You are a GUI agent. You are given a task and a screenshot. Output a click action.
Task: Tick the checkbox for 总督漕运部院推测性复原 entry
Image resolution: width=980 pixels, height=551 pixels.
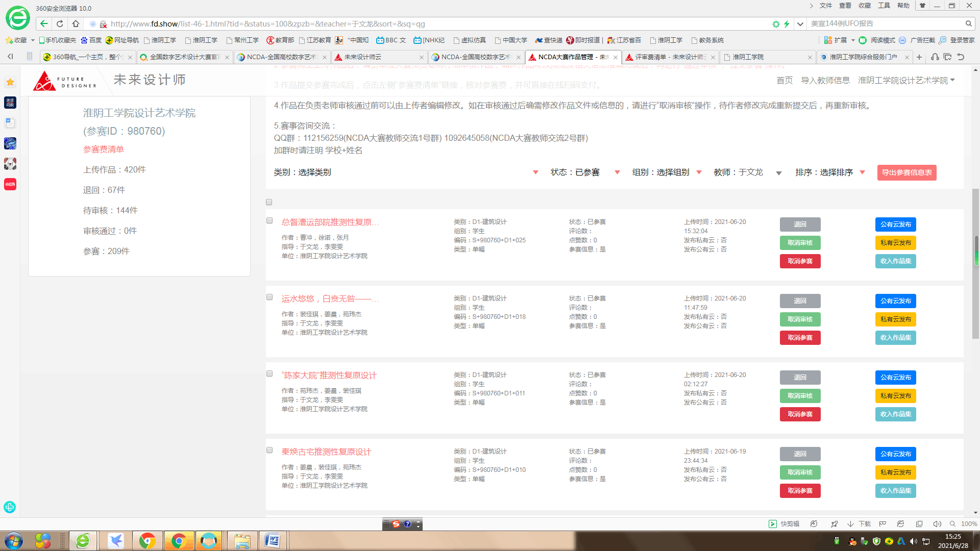point(269,220)
